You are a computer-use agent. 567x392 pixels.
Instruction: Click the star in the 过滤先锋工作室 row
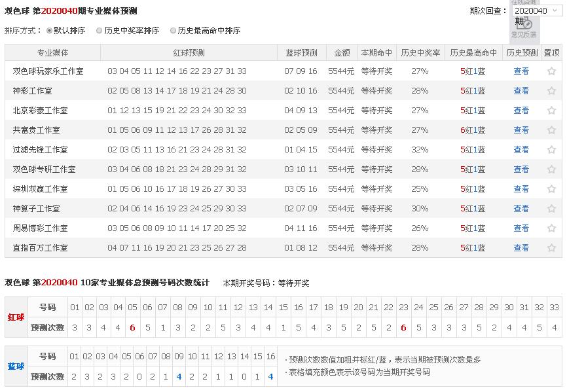pyautogui.click(x=551, y=150)
